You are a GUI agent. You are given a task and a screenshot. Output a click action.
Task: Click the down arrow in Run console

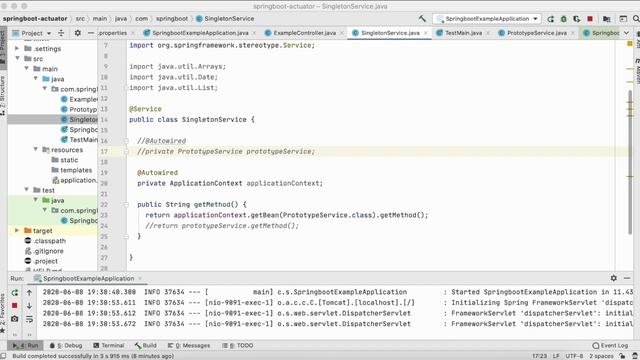tap(29, 305)
